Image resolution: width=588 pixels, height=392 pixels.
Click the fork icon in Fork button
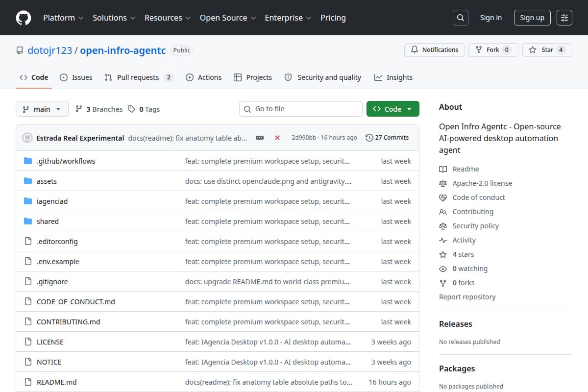(x=479, y=50)
